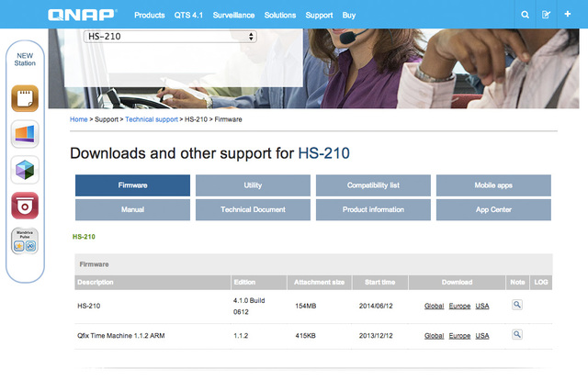Screen dimensions: 588x391
Task: View the note for Qfix Time Machine
Action: pyautogui.click(x=517, y=335)
